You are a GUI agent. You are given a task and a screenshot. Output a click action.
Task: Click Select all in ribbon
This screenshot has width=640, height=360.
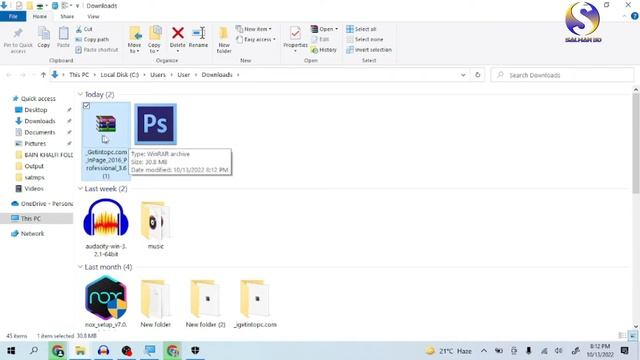[x=361, y=29]
